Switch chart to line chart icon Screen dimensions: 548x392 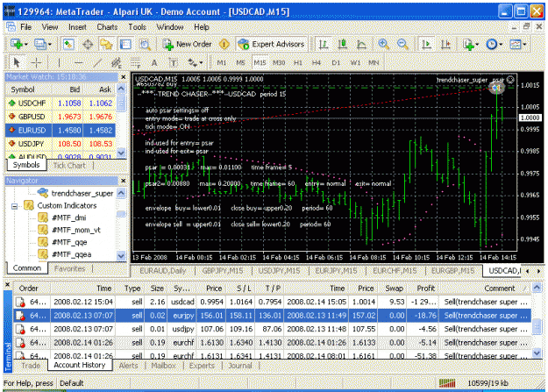pos(361,45)
